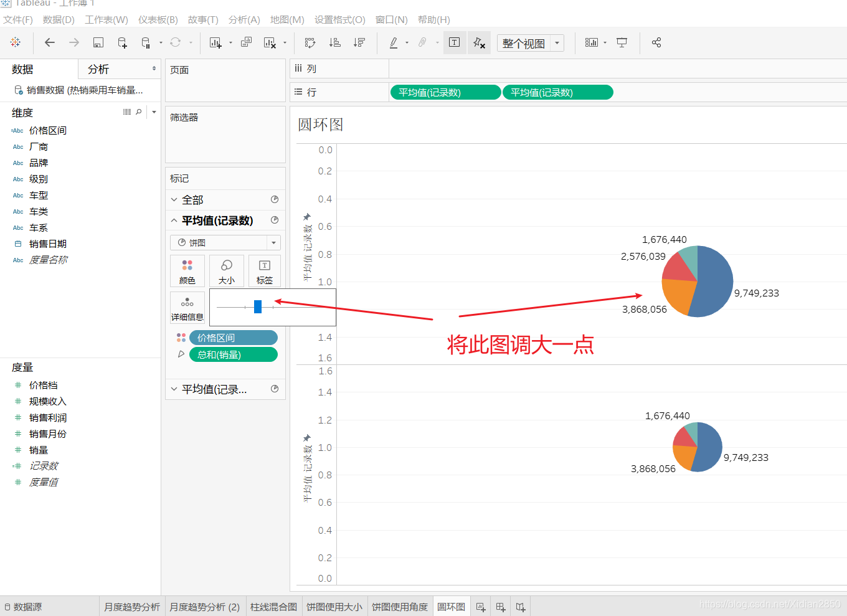Click the view data grid icon in 维度
Screen dimensions: 847x616
point(127,112)
